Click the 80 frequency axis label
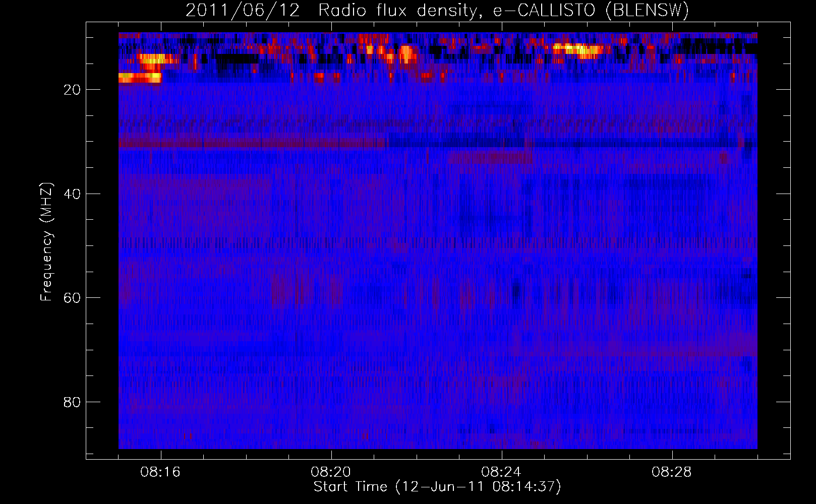 [72, 402]
